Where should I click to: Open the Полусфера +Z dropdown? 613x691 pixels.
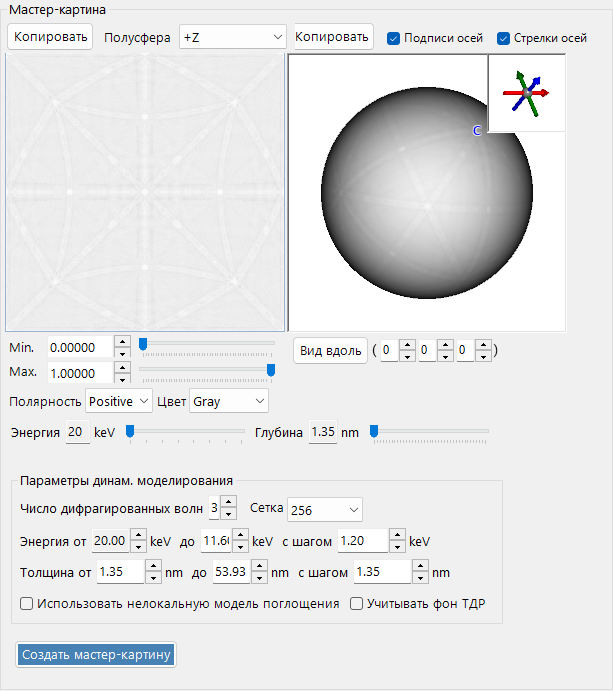[x=233, y=37]
